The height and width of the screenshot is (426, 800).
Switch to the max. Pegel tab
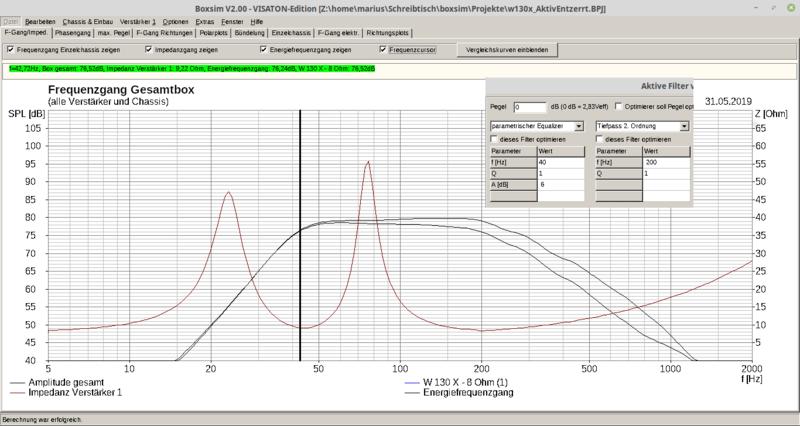(111, 33)
